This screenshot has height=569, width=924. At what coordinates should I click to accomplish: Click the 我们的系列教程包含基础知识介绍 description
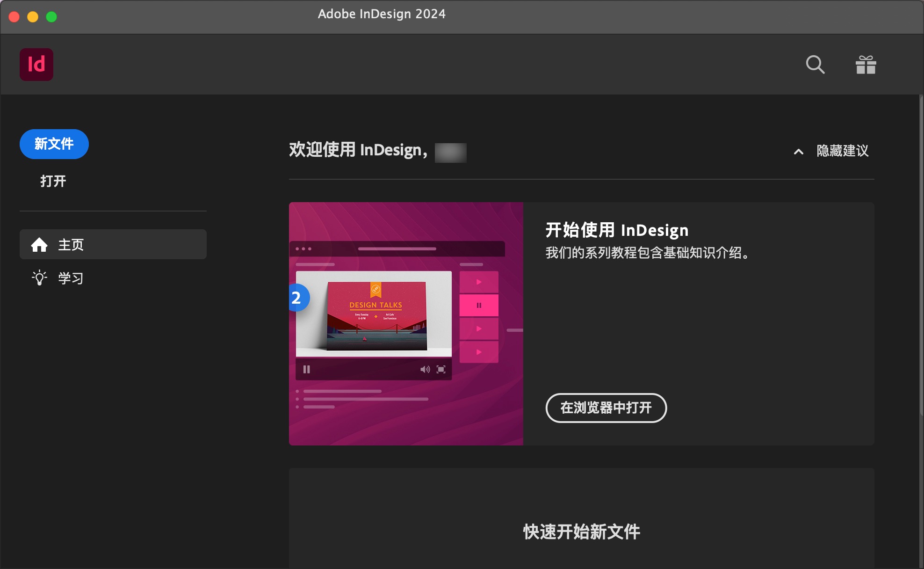(648, 253)
